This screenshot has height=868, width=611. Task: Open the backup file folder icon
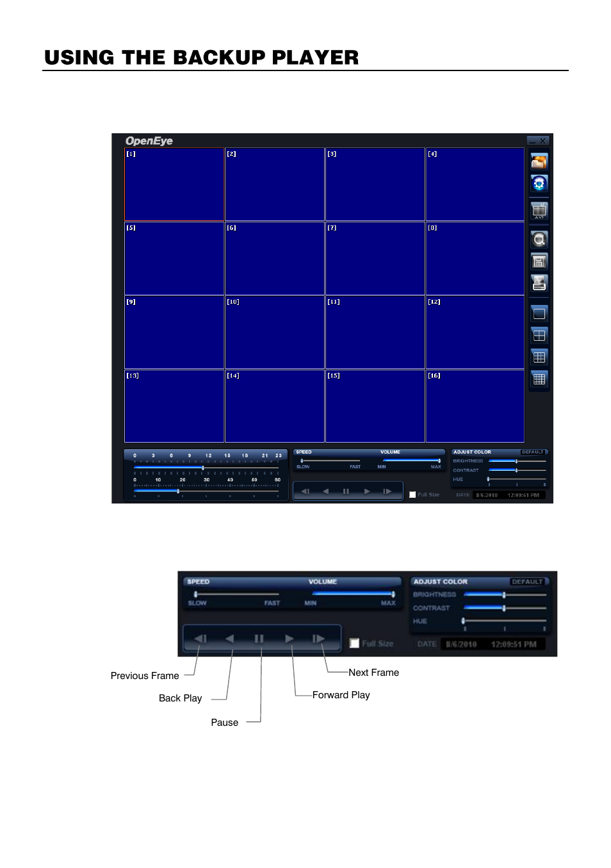coord(539,162)
